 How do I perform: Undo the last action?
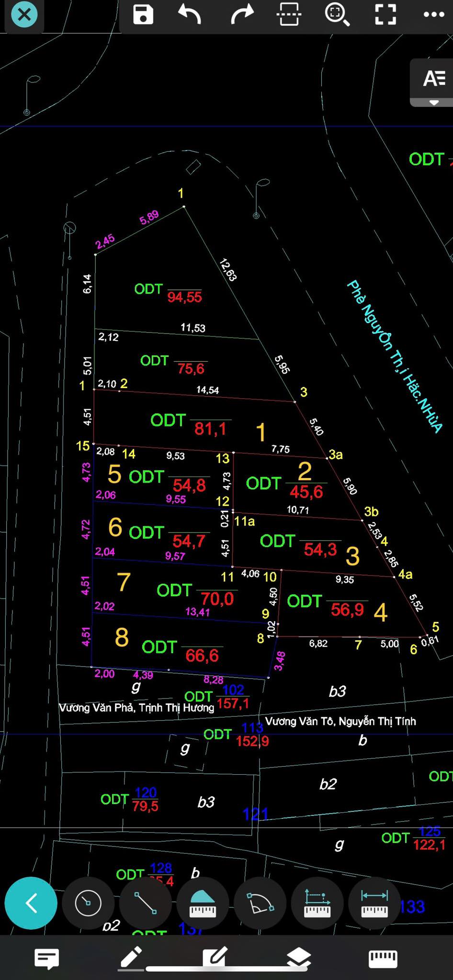[190, 14]
